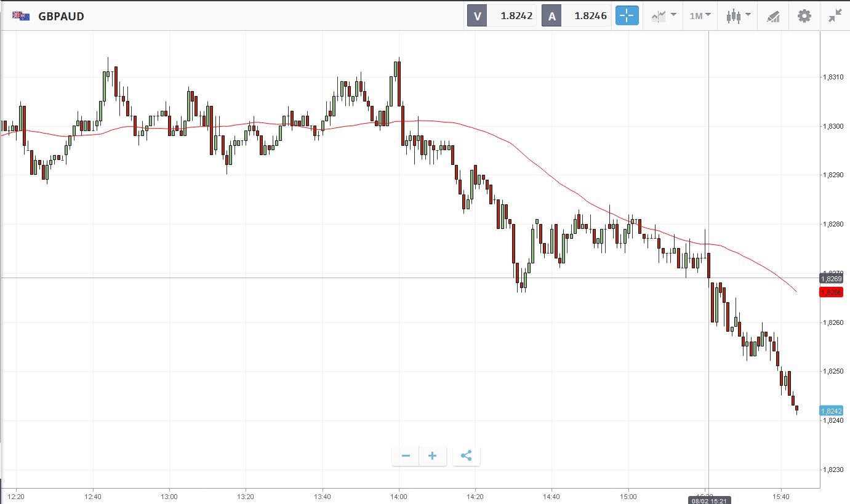Toggle the crosshair cursor tool
850x504 pixels.
[x=627, y=16]
